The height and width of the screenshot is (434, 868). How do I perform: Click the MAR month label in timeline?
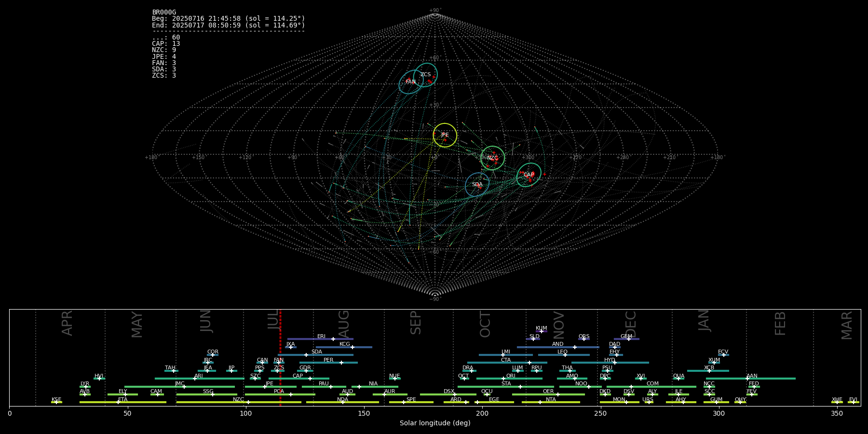(847, 325)
